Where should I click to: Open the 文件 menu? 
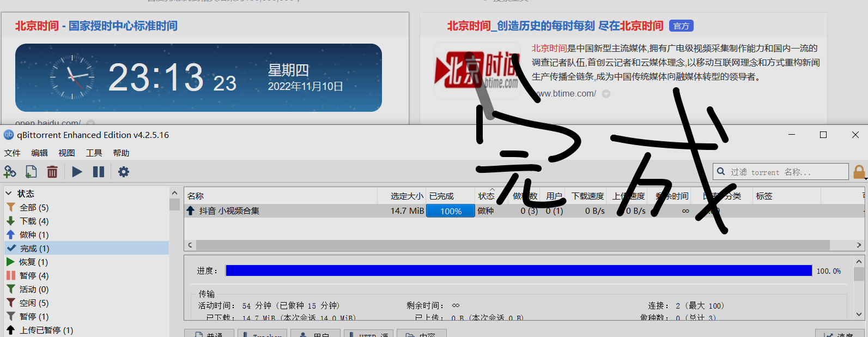[x=12, y=153]
